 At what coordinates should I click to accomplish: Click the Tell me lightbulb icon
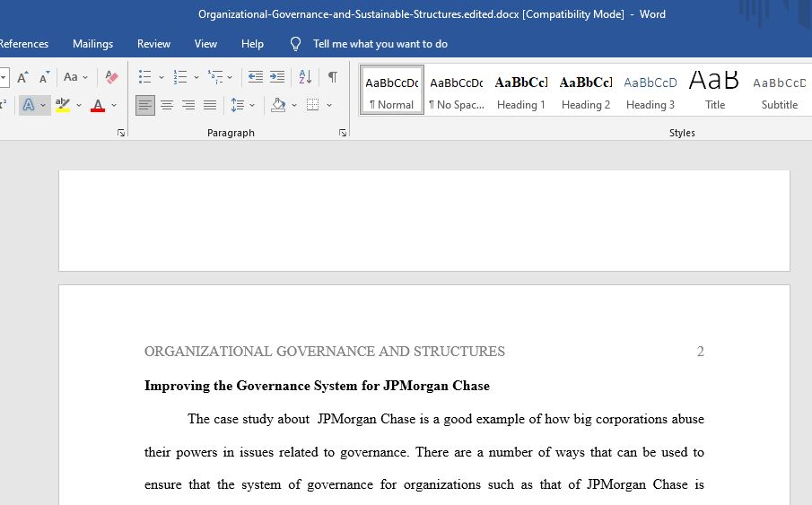pyautogui.click(x=295, y=44)
